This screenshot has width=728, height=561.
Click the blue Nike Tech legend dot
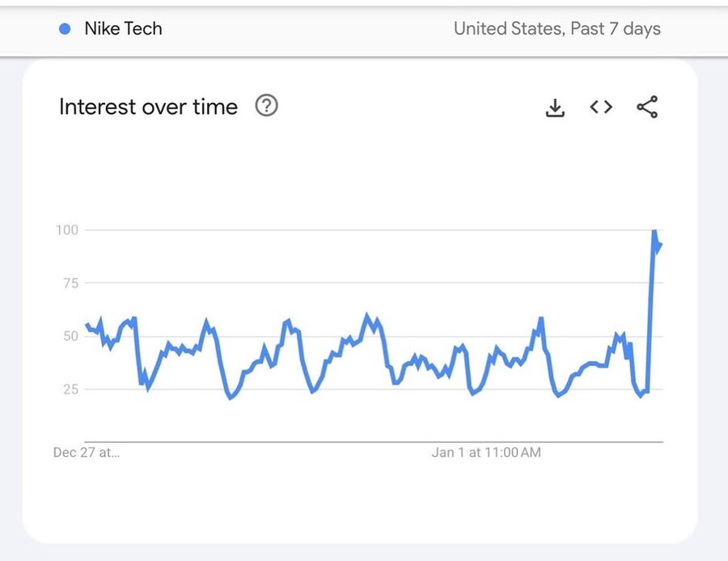click(66, 29)
